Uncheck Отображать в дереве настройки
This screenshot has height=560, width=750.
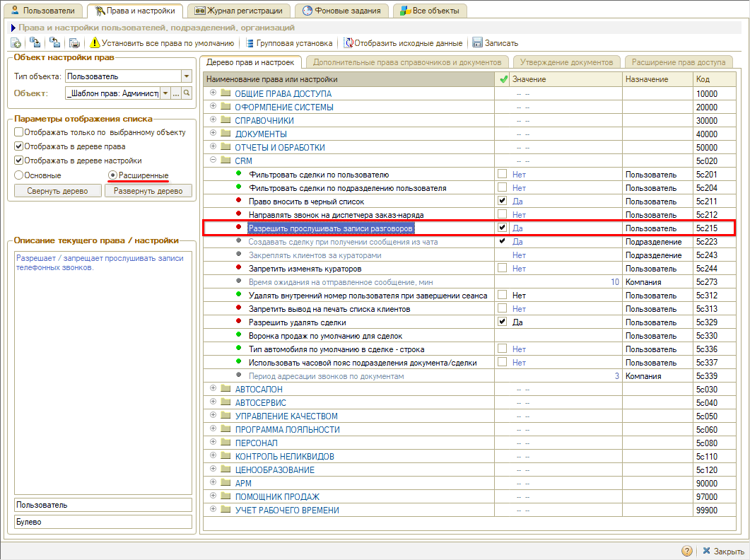(19, 161)
